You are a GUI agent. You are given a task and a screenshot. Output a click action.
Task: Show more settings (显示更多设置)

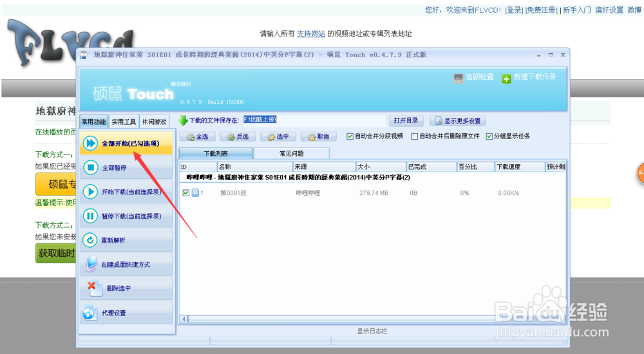[458, 121]
